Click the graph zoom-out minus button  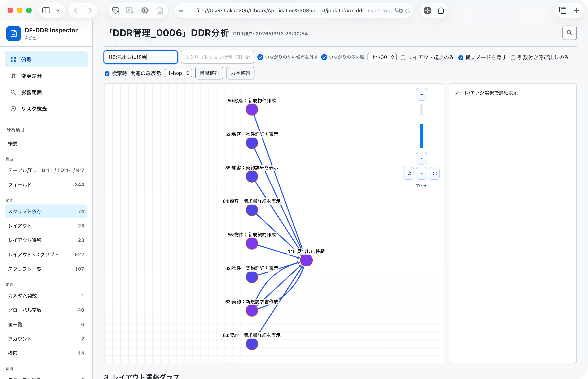pos(421,158)
